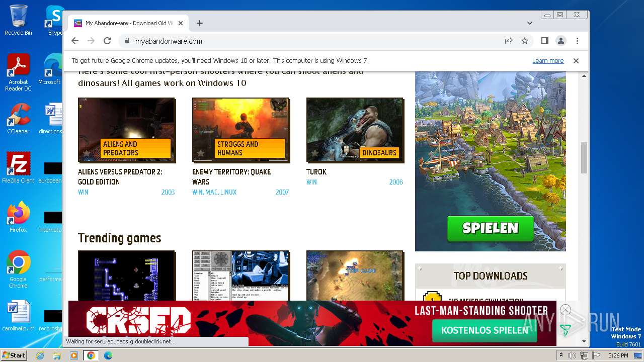This screenshot has height=362, width=644.
Task: Click the scrollbar up arrow
Action: click(x=584, y=76)
